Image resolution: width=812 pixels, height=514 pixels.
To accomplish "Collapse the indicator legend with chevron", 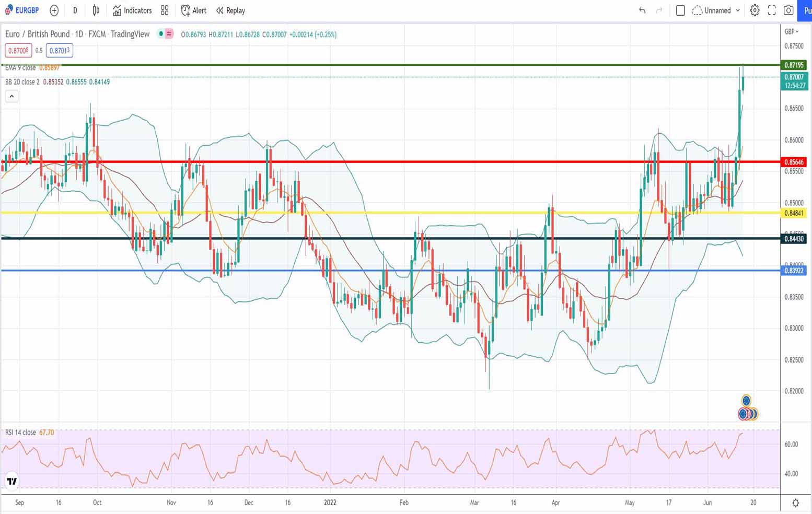I will click(x=11, y=96).
